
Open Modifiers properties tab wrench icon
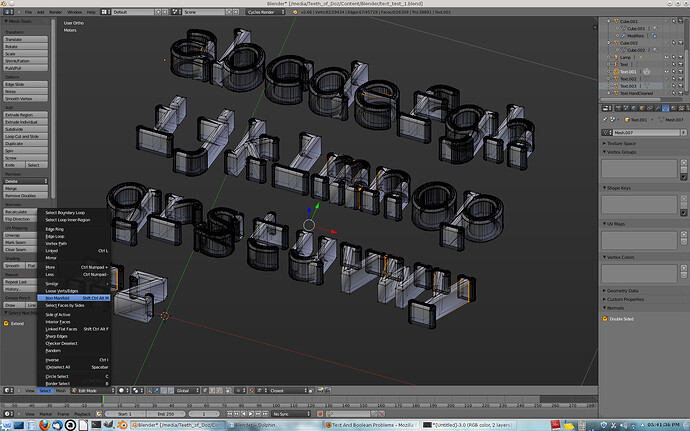tap(658, 108)
